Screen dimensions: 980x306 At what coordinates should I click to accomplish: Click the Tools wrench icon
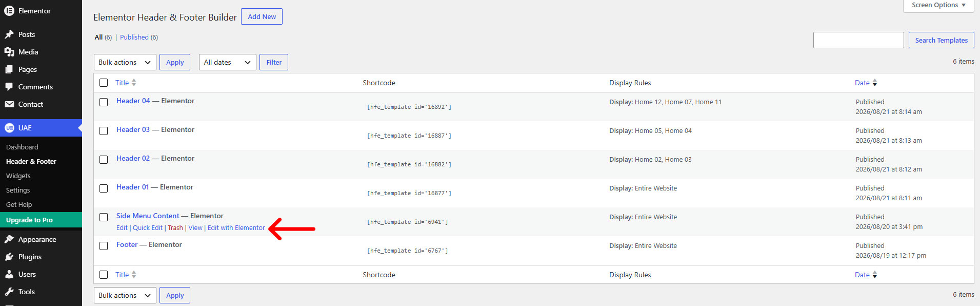(9, 292)
